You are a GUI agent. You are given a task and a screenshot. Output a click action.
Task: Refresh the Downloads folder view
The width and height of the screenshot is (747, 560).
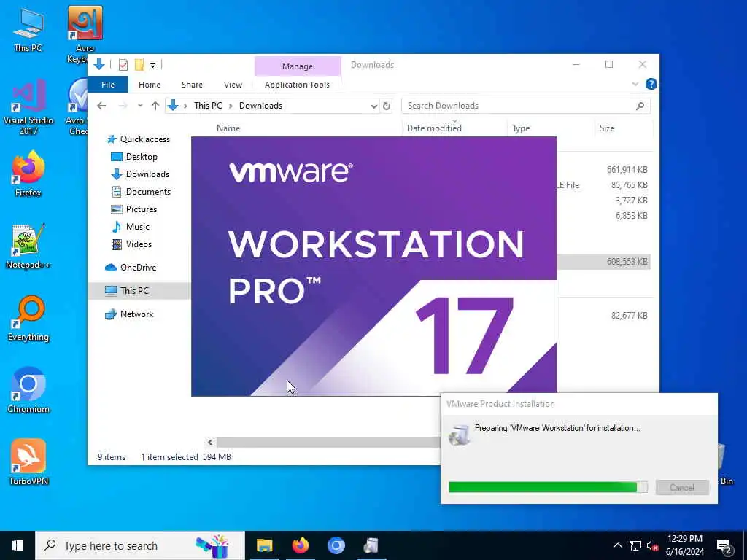point(387,106)
